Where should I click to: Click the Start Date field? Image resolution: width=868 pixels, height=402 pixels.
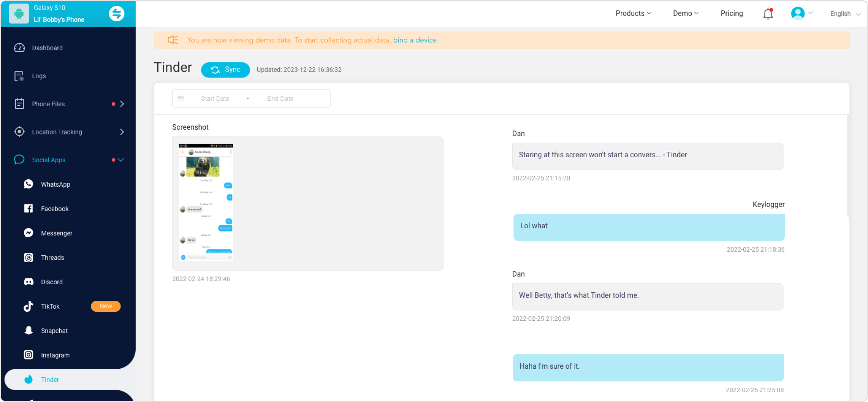(x=215, y=98)
